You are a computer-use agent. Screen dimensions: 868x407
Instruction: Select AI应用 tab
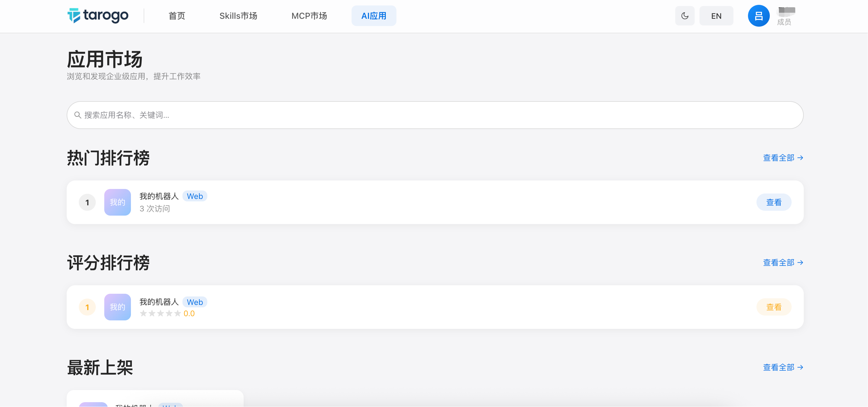374,16
